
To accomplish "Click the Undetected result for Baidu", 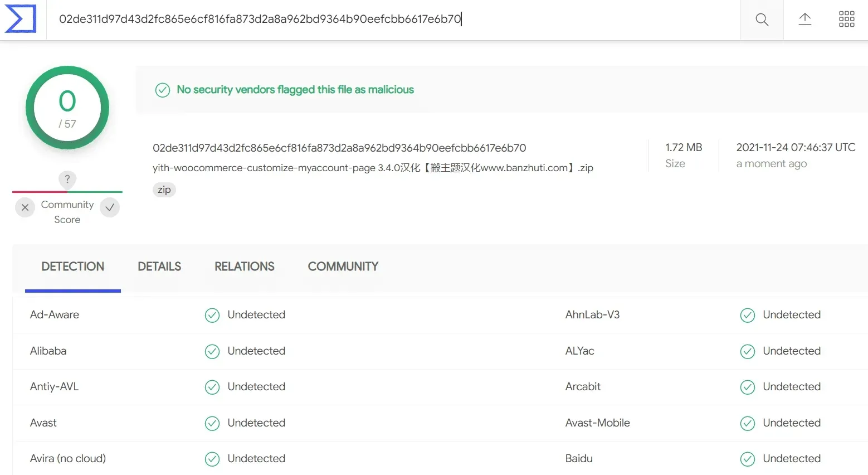I will point(792,458).
